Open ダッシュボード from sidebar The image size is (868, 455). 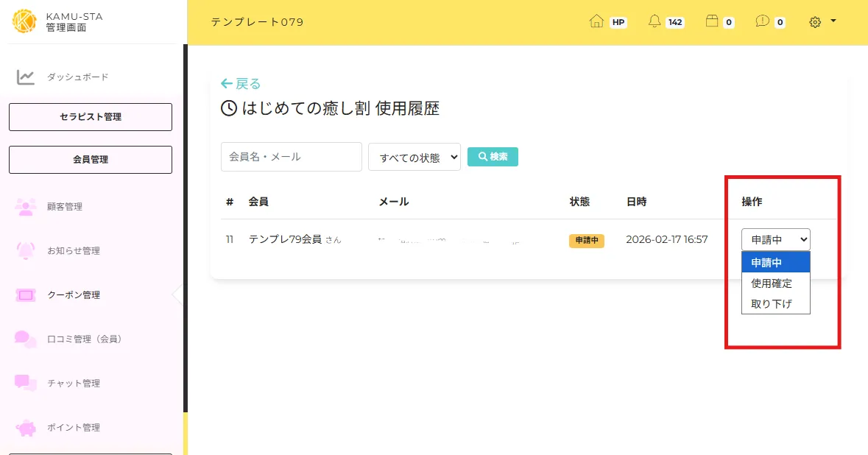pyautogui.click(x=77, y=77)
